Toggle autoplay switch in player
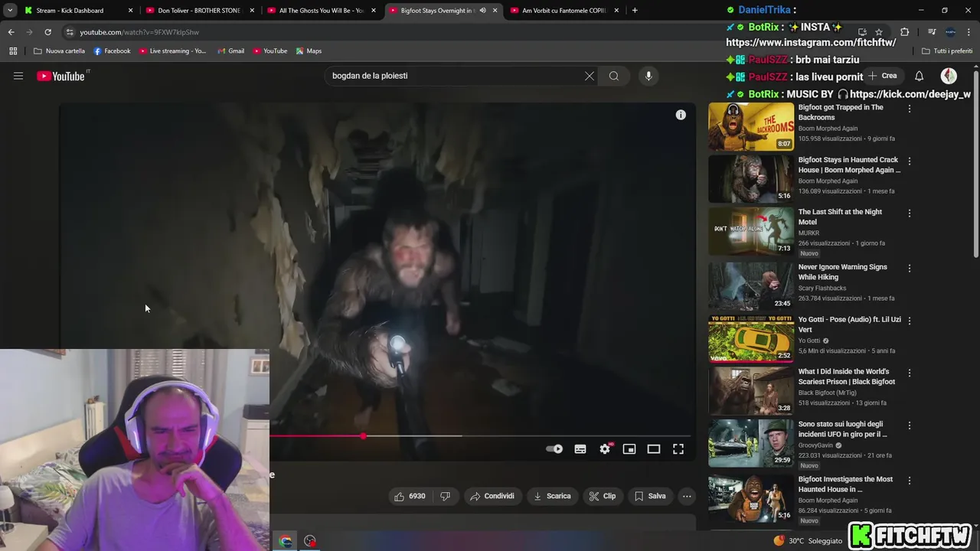The image size is (980, 551). tap(554, 449)
